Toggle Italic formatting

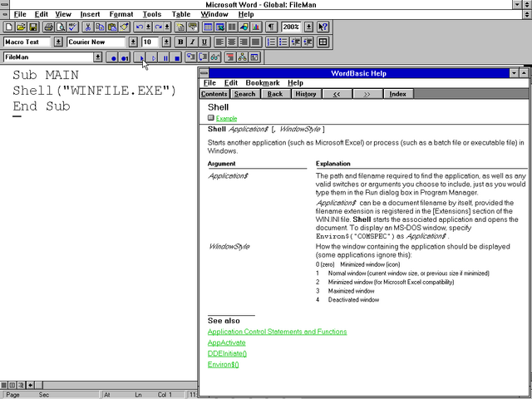coord(192,42)
